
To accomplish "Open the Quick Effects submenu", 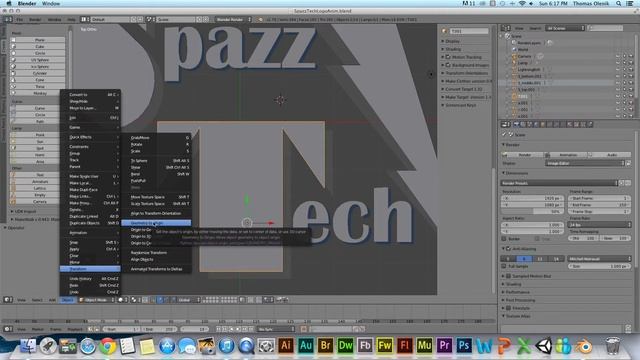I will (x=90, y=137).
